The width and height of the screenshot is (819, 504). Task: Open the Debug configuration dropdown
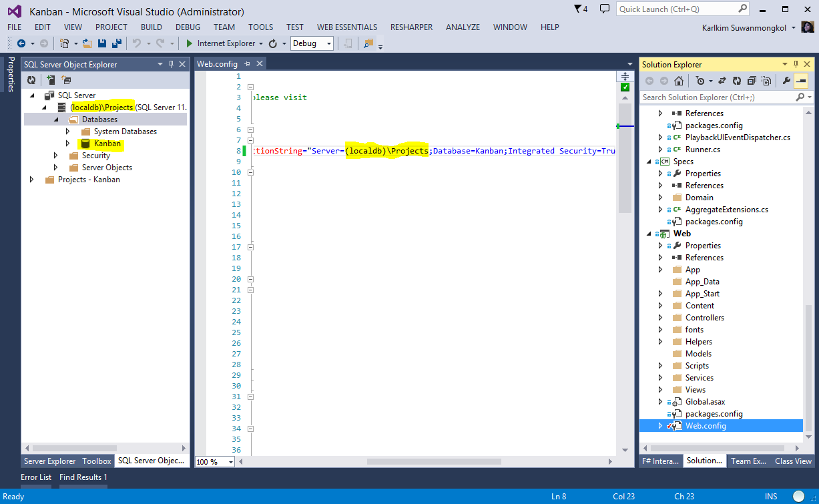click(312, 43)
